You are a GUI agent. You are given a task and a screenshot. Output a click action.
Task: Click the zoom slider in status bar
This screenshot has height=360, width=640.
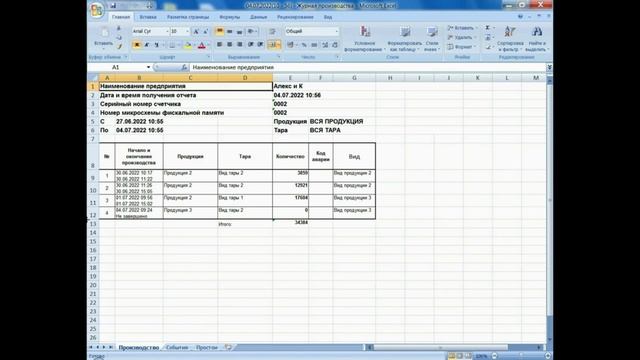coord(520,356)
